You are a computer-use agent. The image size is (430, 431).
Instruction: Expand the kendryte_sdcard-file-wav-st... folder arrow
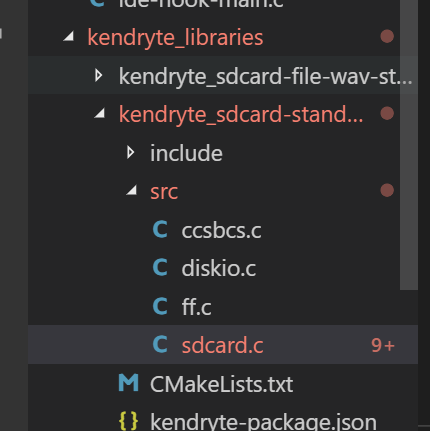98,75
